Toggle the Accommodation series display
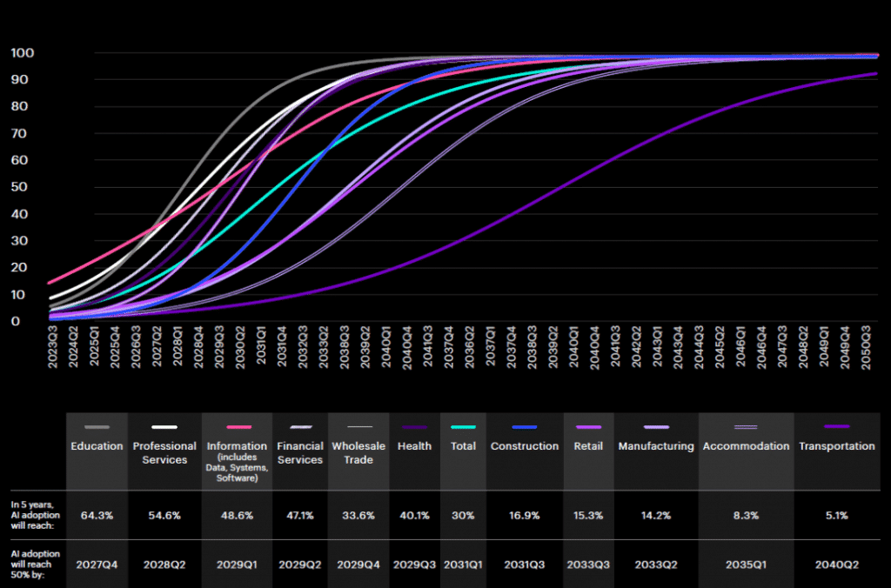Screen dimensions: 891x588 coord(746,426)
